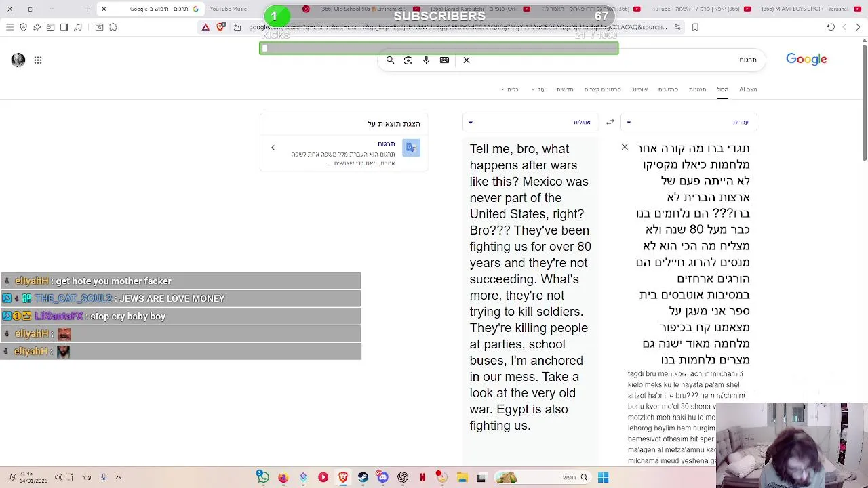Click the Brave Rewards triangle icon
Image resolution: width=868 pixels, height=488 pixels.
[x=205, y=27]
